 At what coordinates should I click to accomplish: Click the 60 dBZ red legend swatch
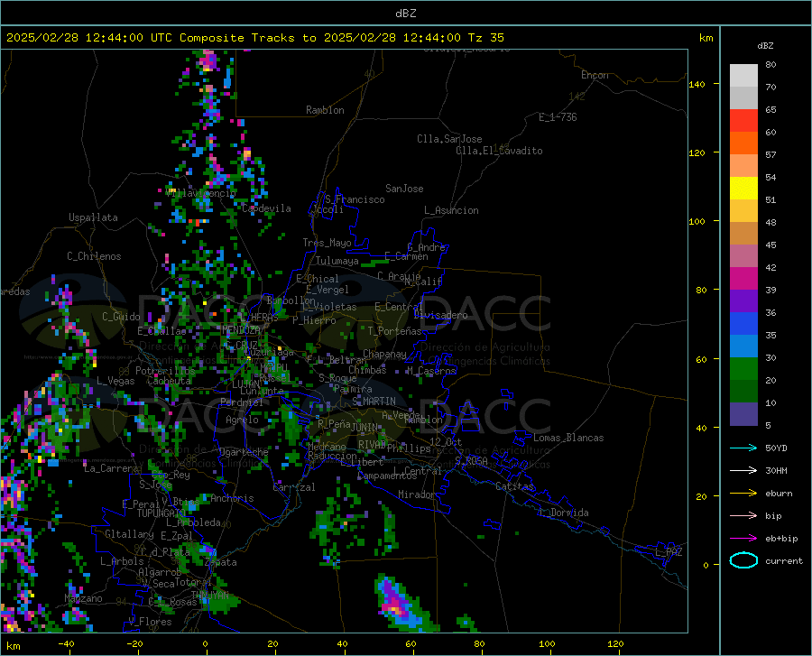(x=743, y=121)
